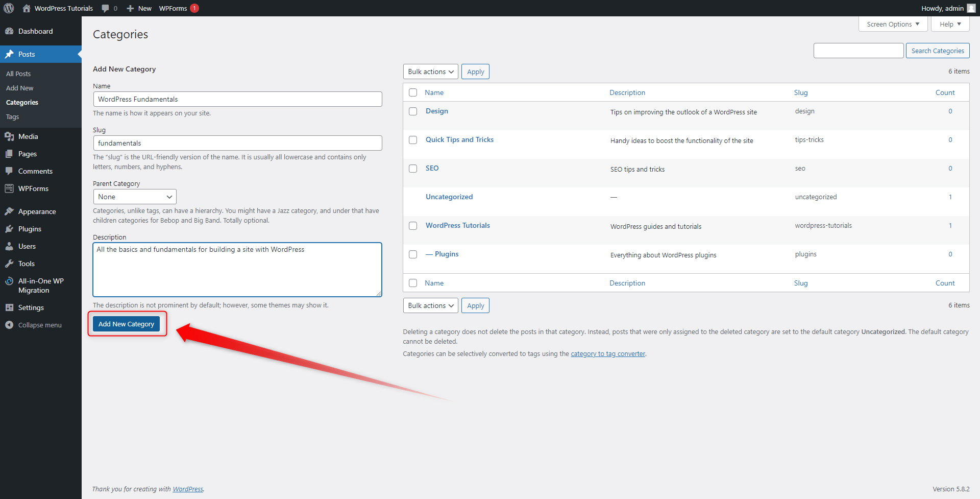Viewport: 980px width, 499px height.
Task: Click 'Version 5.8.2' footer text
Action: coord(951,489)
